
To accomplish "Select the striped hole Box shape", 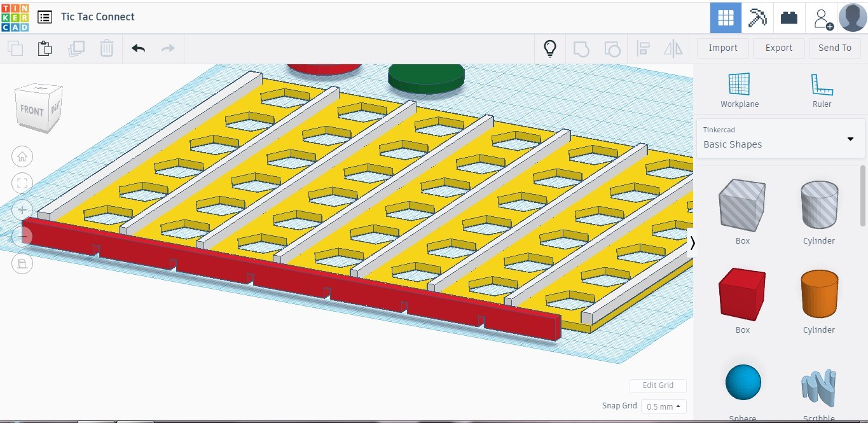I will (x=742, y=205).
